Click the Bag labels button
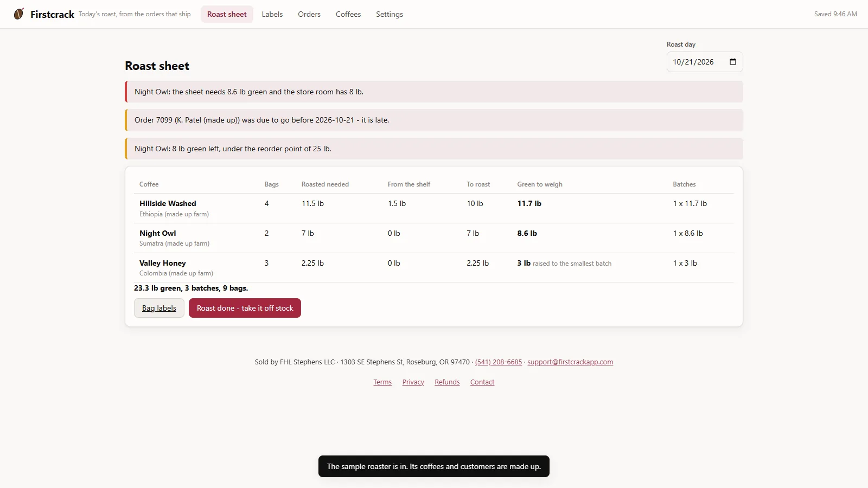 159,308
